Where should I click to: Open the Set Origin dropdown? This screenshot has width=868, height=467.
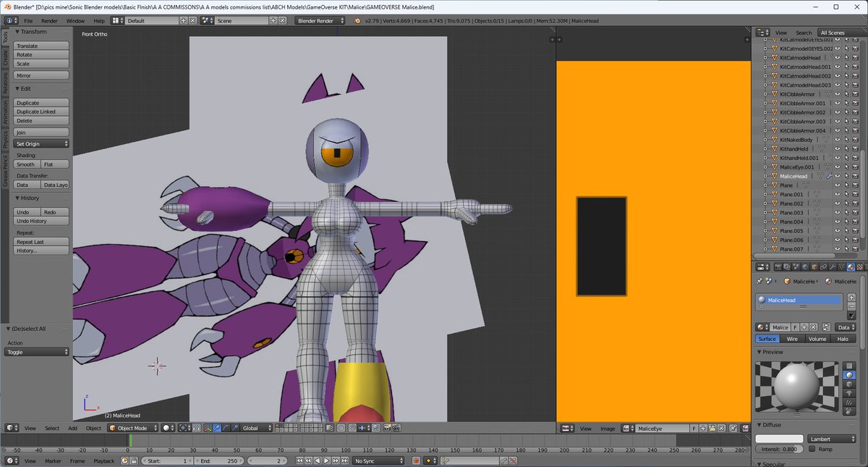pyautogui.click(x=41, y=144)
